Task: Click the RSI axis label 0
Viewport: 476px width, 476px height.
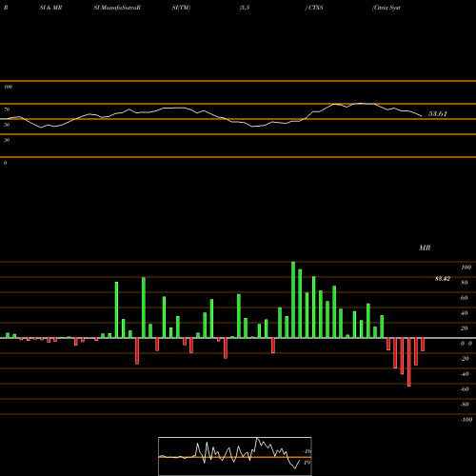Action: tap(5, 163)
